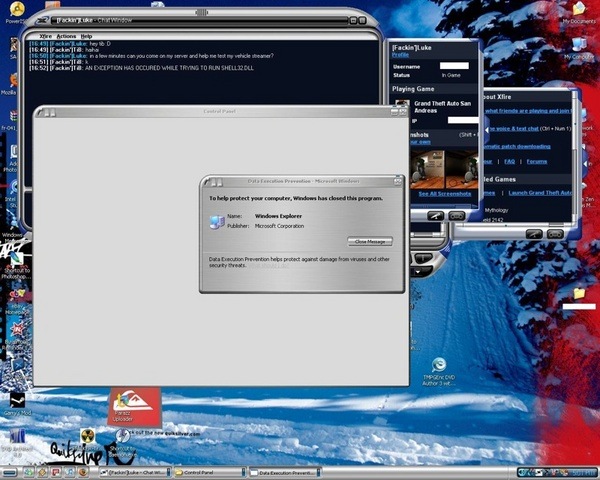
Task: Open first GTA screenshot thumbnail in Xfire panel
Action: (427, 170)
